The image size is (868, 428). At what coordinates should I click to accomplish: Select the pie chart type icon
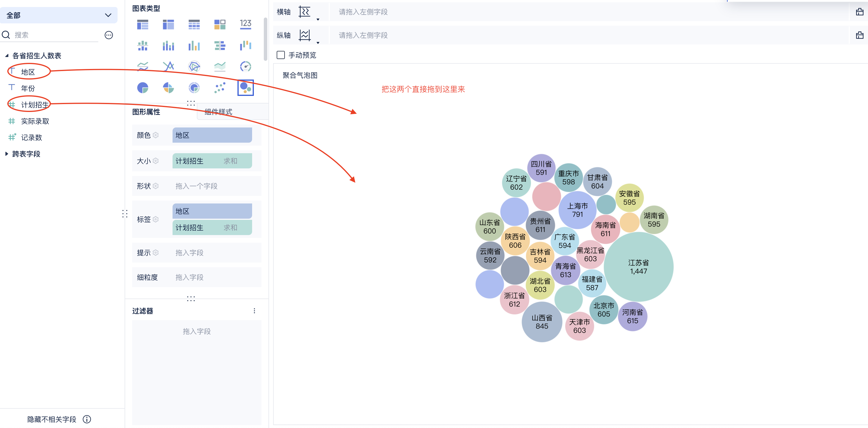(x=142, y=88)
